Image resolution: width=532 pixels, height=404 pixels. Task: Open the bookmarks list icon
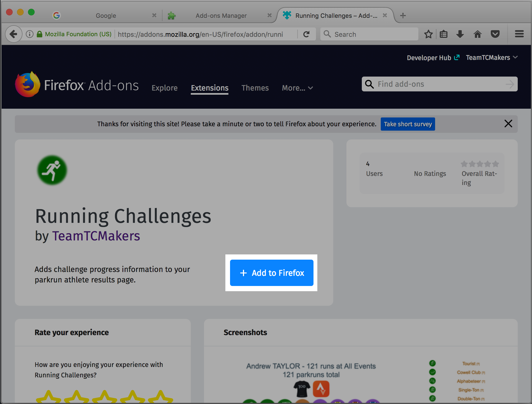(444, 34)
